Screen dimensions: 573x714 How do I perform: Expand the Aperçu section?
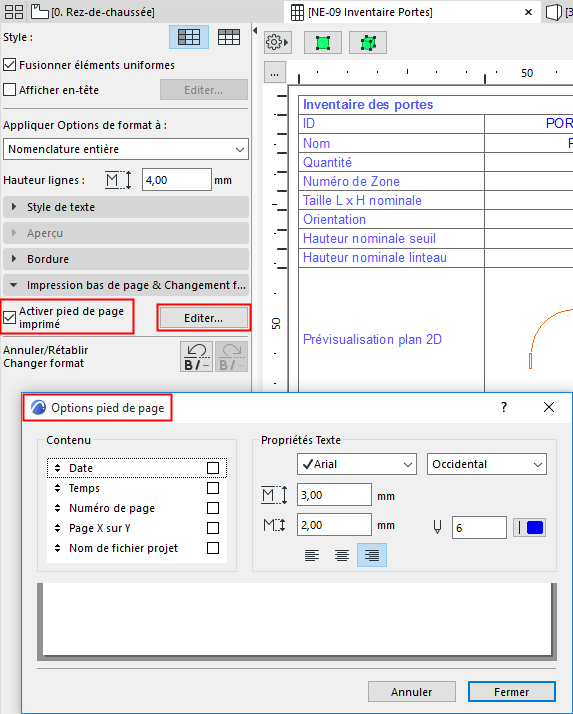(126, 233)
